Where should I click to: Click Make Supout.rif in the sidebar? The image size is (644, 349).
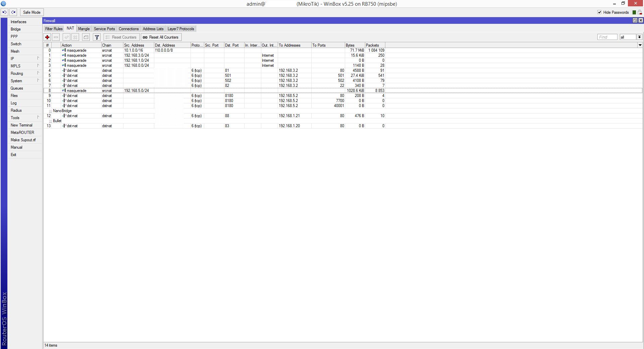coord(25,140)
